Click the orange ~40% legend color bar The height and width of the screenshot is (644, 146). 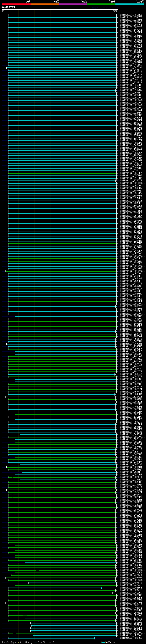coord(44,4)
